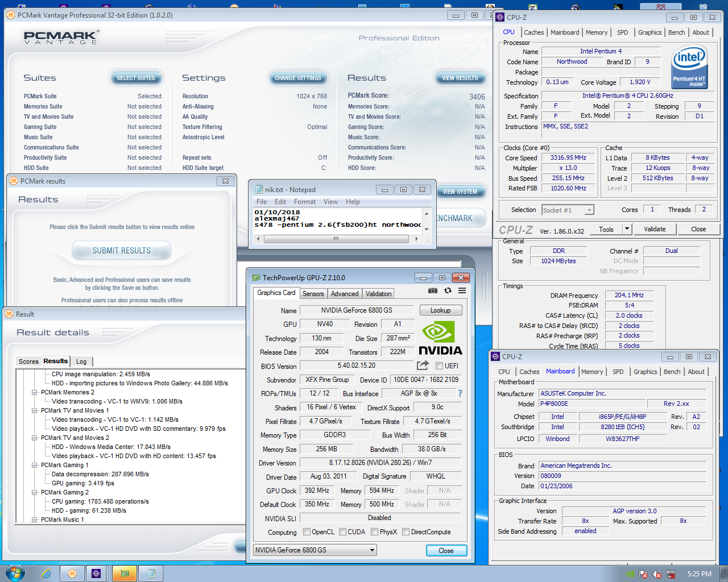The width and height of the screenshot is (728, 582).
Task: Click the Notepad title bar icon
Action: 259,189
